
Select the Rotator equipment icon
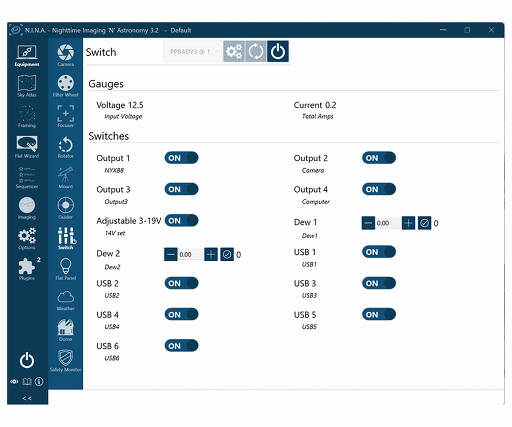[x=65, y=147]
